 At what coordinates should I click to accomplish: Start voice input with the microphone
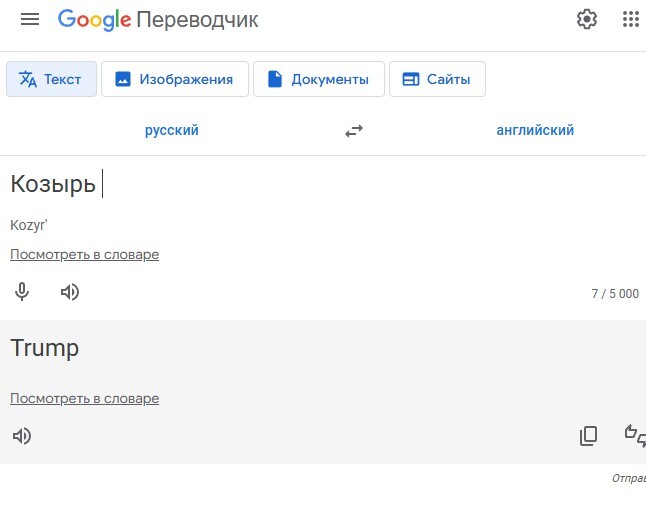pos(22,292)
